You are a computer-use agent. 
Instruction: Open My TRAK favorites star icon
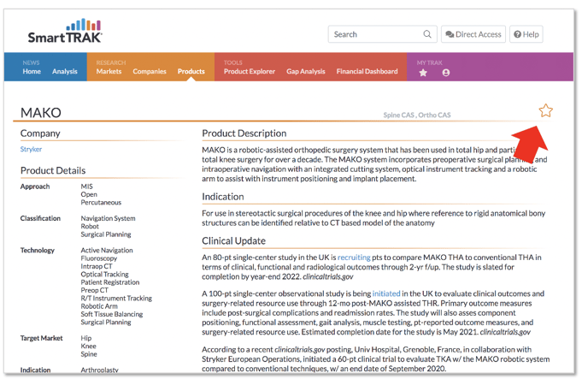tap(423, 73)
